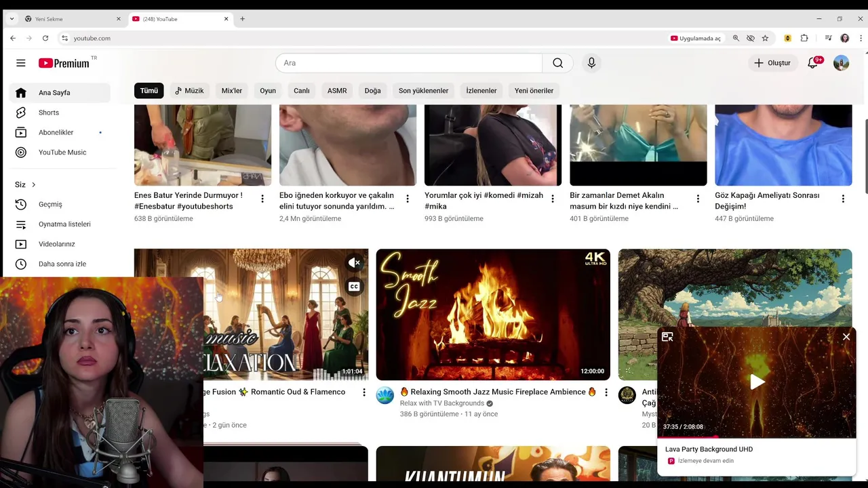Image resolution: width=868 pixels, height=488 pixels.
Task: Start voice search with microphone
Action: click(591, 63)
